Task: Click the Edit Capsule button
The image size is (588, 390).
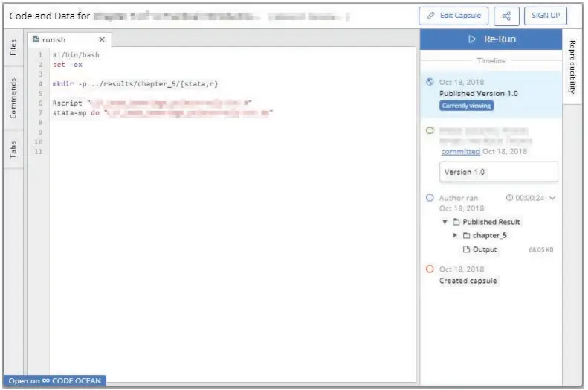Action: (x=453, y=16)
